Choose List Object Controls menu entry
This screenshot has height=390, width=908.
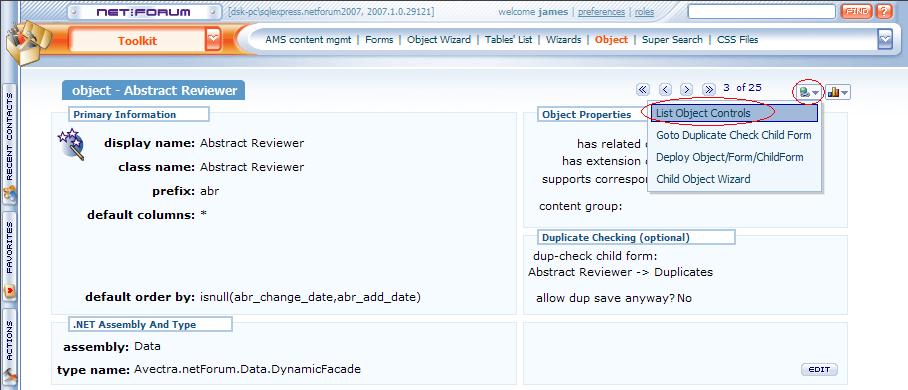pyautogui.click(x=734, y=113)
